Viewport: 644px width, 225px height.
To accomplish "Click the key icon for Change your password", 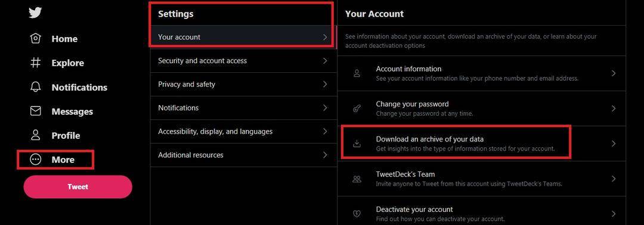I will click(x=357, y=108).
